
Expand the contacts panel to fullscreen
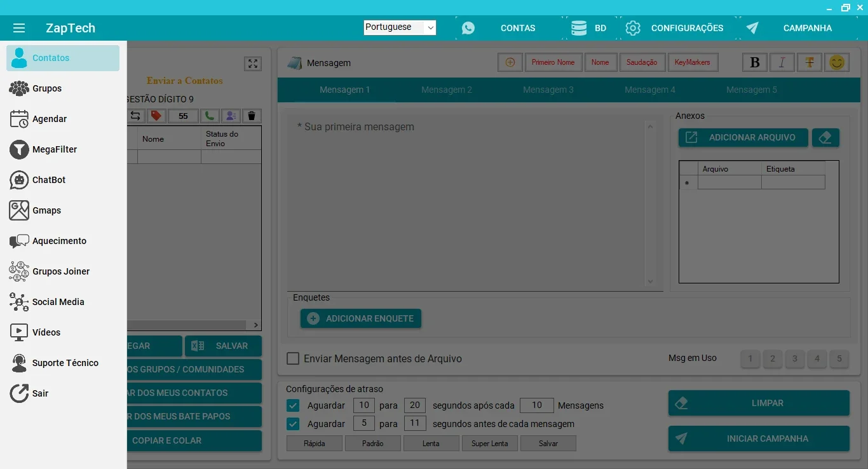(253, 64)
